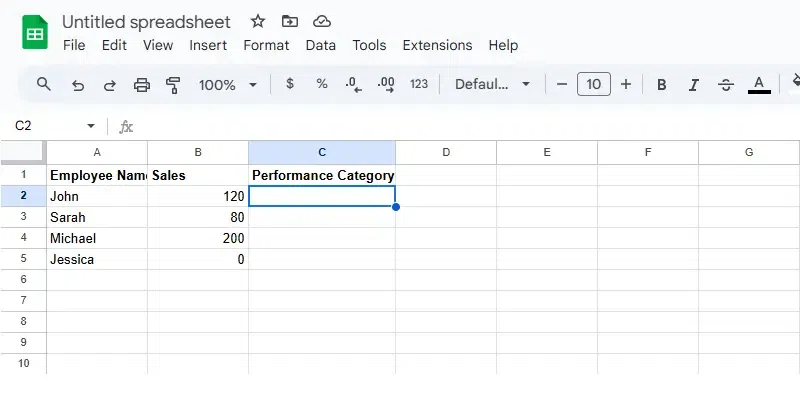
Task: Click the search menus magnifier icon
Action: [x=43, y=85]
